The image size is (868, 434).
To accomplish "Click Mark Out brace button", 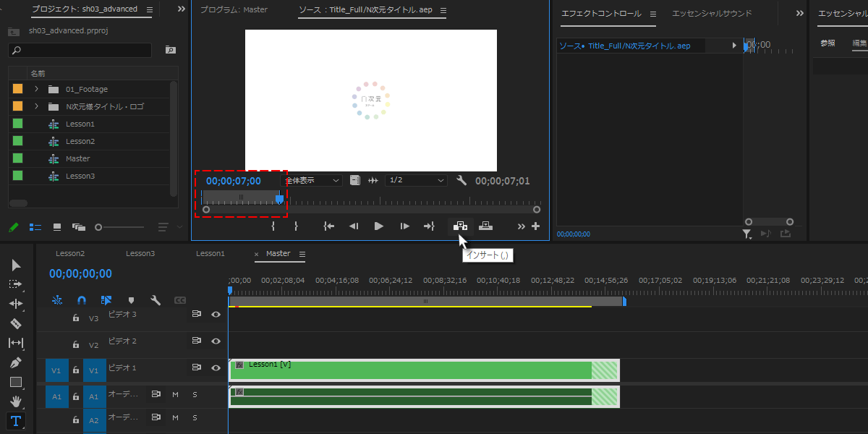I will tap(296, 226).
